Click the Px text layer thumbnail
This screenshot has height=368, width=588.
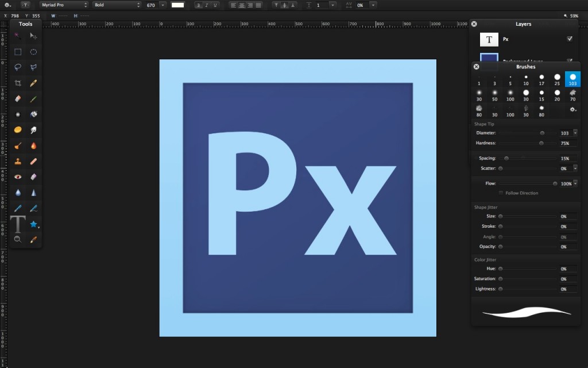[x=489, y=40]
